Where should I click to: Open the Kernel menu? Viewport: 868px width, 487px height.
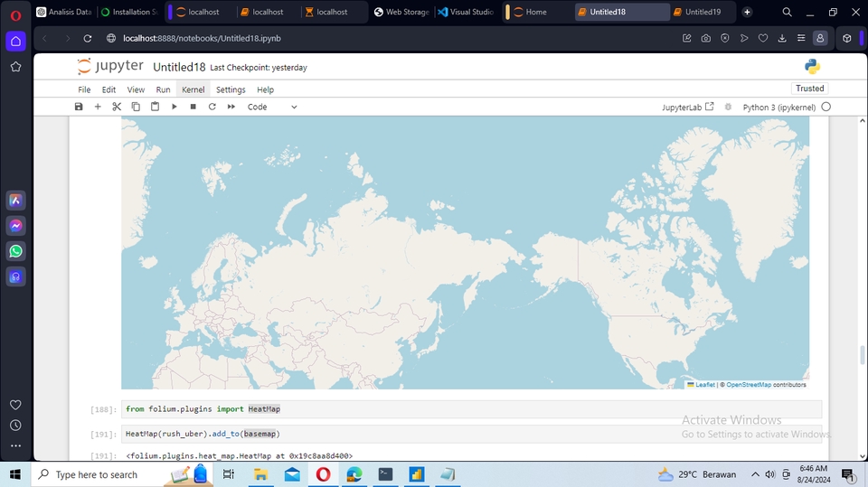tap(193, 89)
